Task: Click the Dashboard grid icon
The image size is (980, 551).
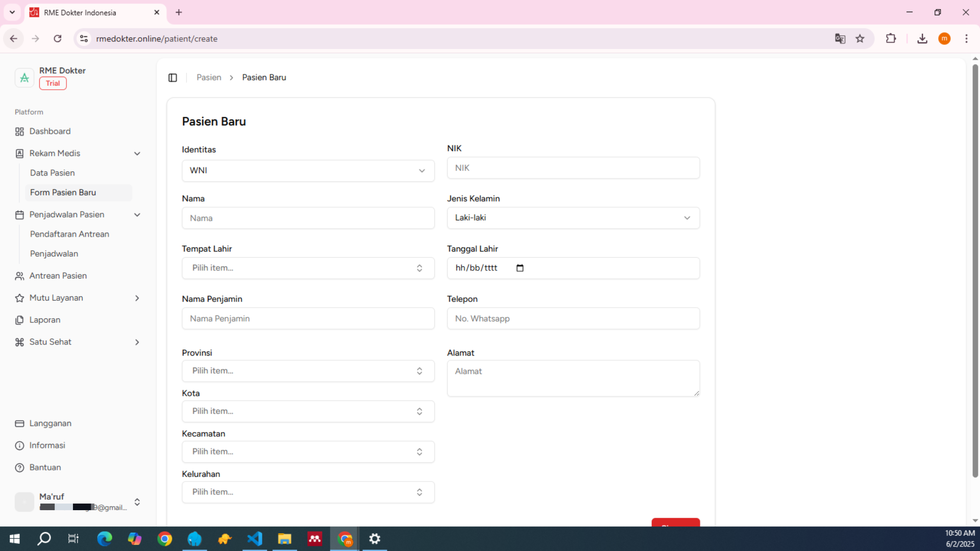Action: [x=19, y=132]
